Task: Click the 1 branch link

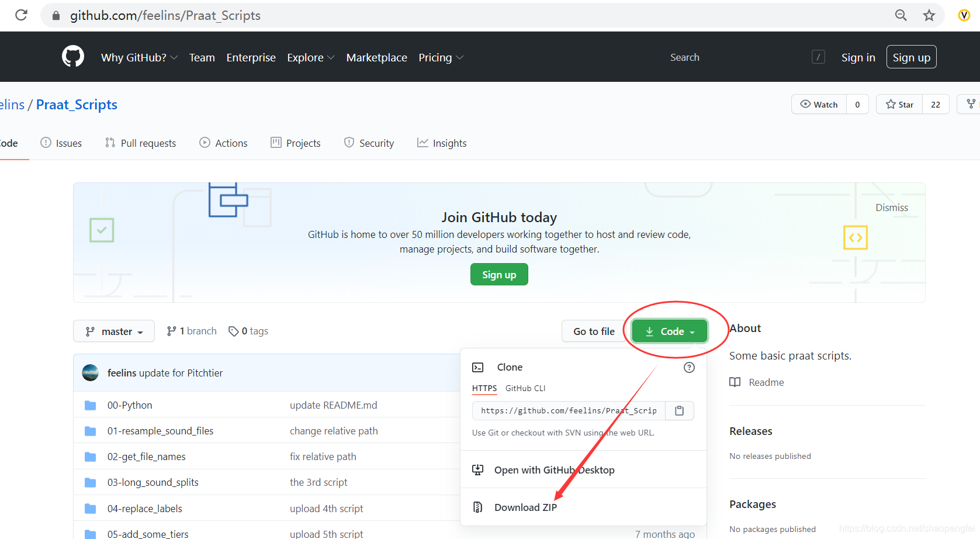Action: 192,331
